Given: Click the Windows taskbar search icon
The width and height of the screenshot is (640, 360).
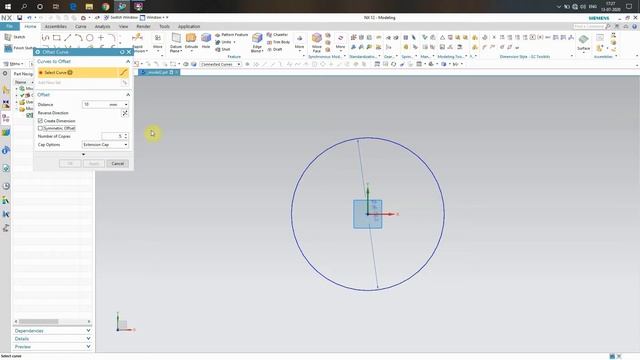Looking at the screenshot, I should 24,7.
